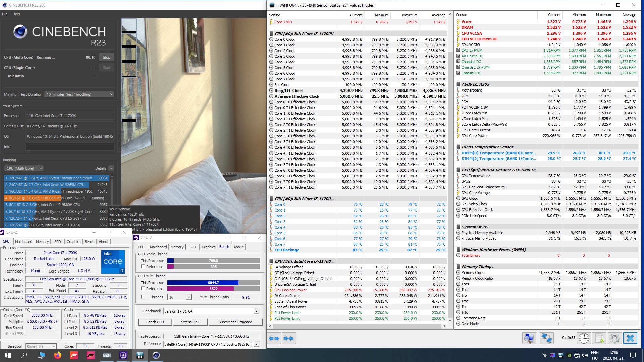Image resolution: width=644 pixels, height=362 pixels.
Task: Open the Windows notification center icon
Action: click(x=633, y=355)
